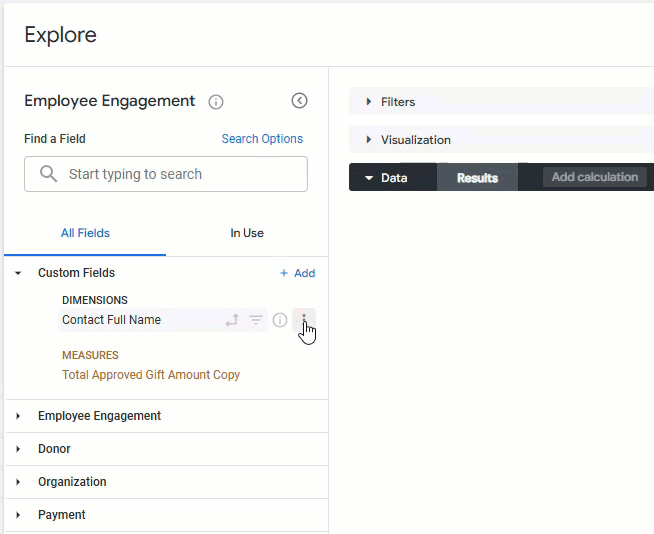Expand the Payment view
This screenshot has height=534, width=654.
coord(18,515)
